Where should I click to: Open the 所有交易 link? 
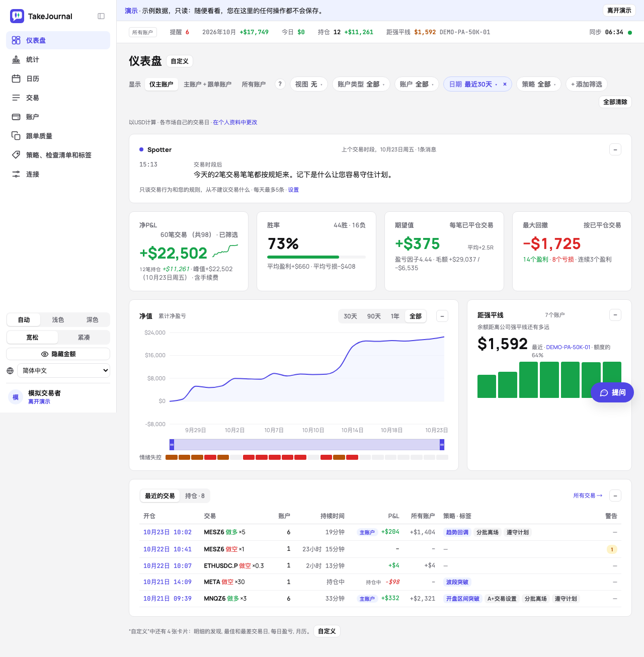click(x=588, y=496)
